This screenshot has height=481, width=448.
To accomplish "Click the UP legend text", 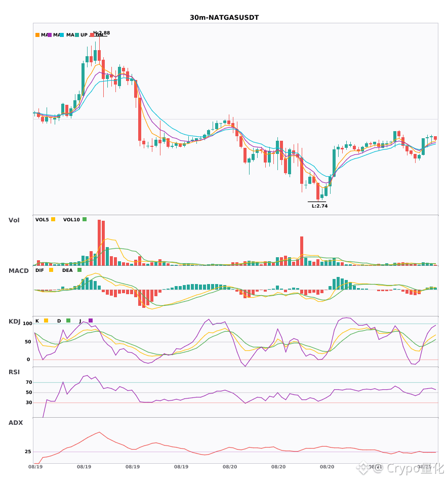I will point(84,35).
